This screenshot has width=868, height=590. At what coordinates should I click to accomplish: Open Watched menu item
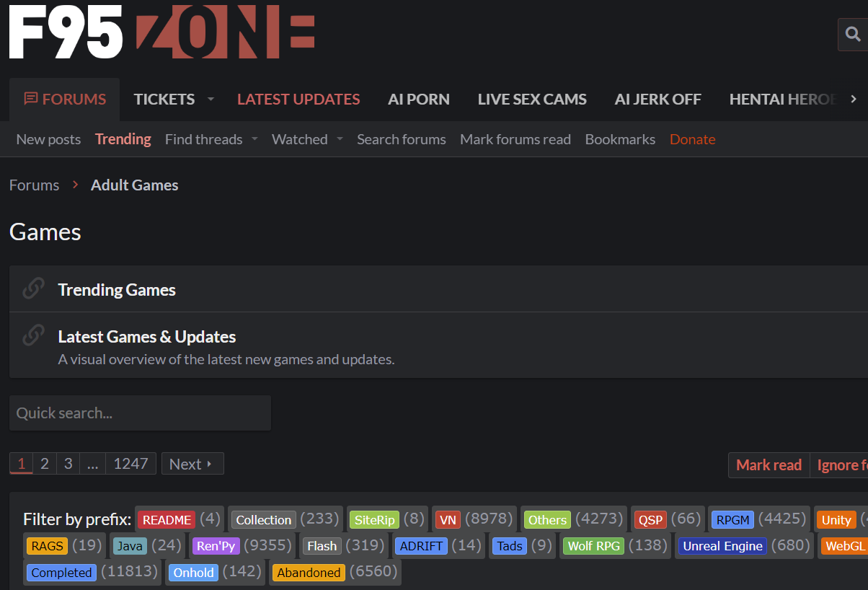pyautogui.click(x=300, y=139)
